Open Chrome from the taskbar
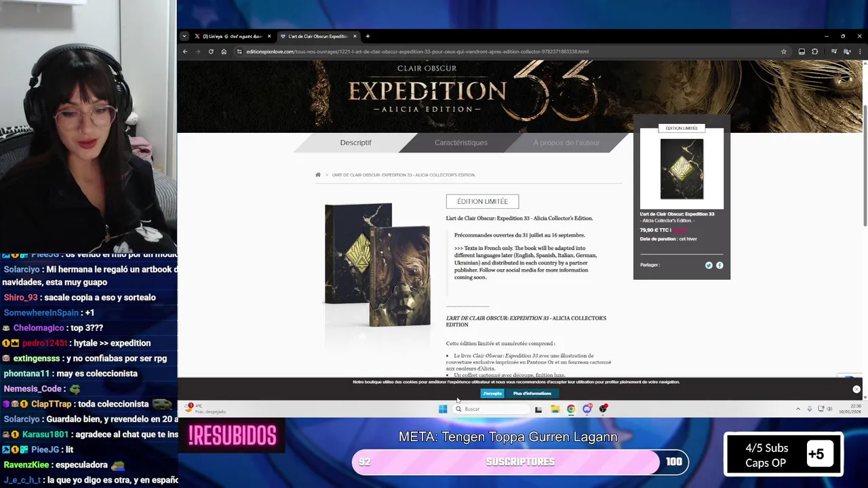868x488 pixels. click(571, 409)
